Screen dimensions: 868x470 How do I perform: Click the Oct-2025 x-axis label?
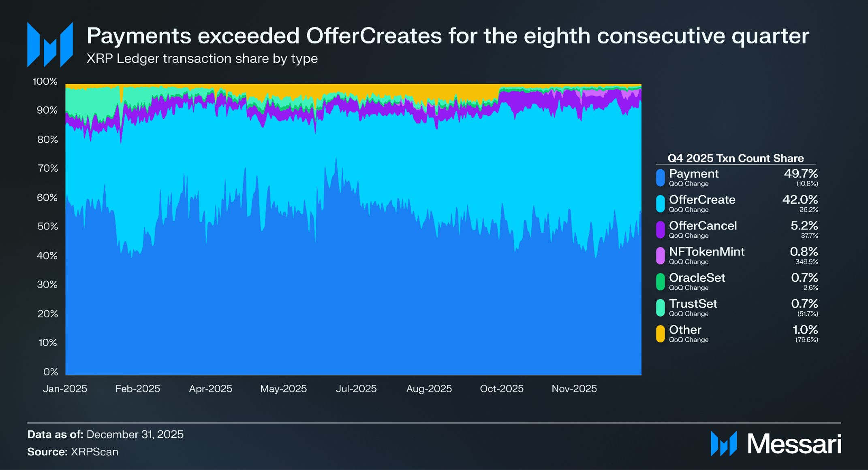[502, 389]
